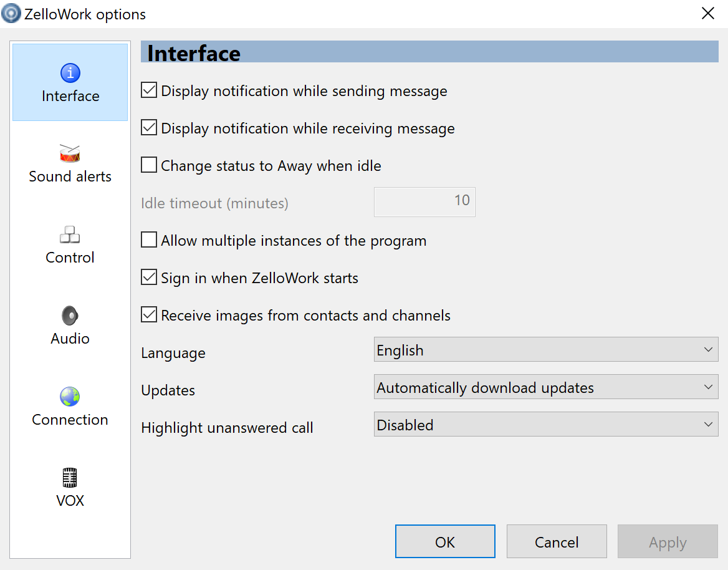Open the Connection settings label

tap(70, 420)
